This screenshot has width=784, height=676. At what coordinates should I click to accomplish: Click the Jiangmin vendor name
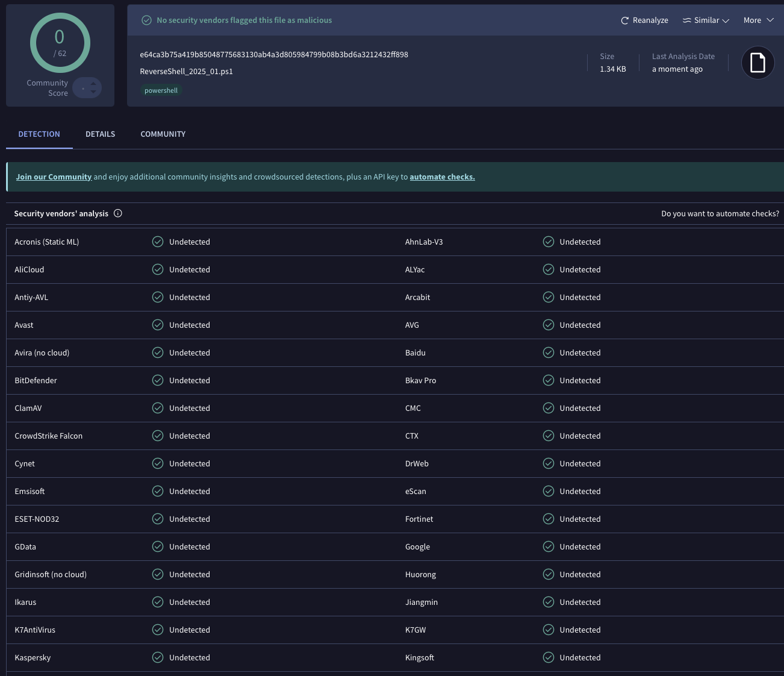pyautogui.click(x=422, y=602)
